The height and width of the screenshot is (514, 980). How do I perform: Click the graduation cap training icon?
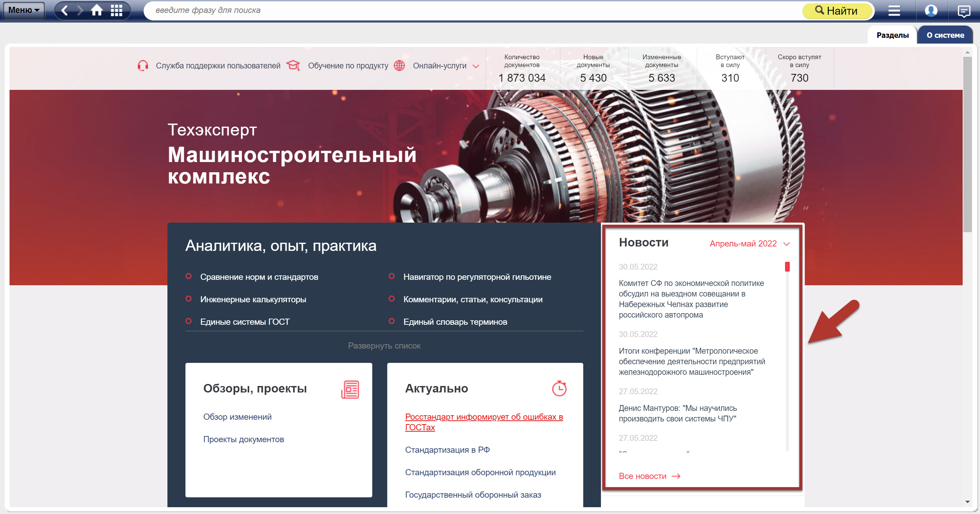click(x=293, y=65)
